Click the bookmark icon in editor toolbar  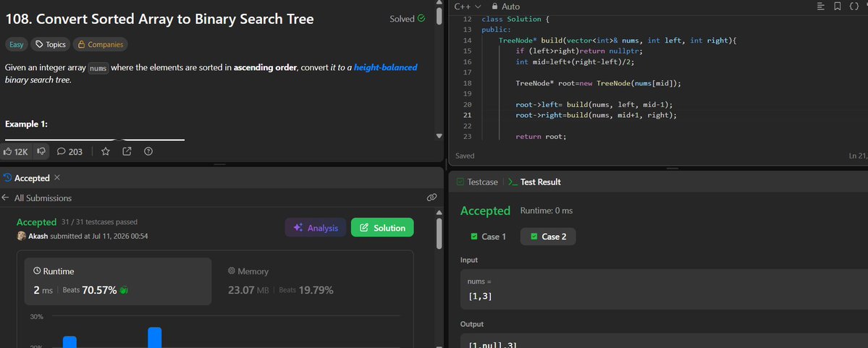coord(838,7)
